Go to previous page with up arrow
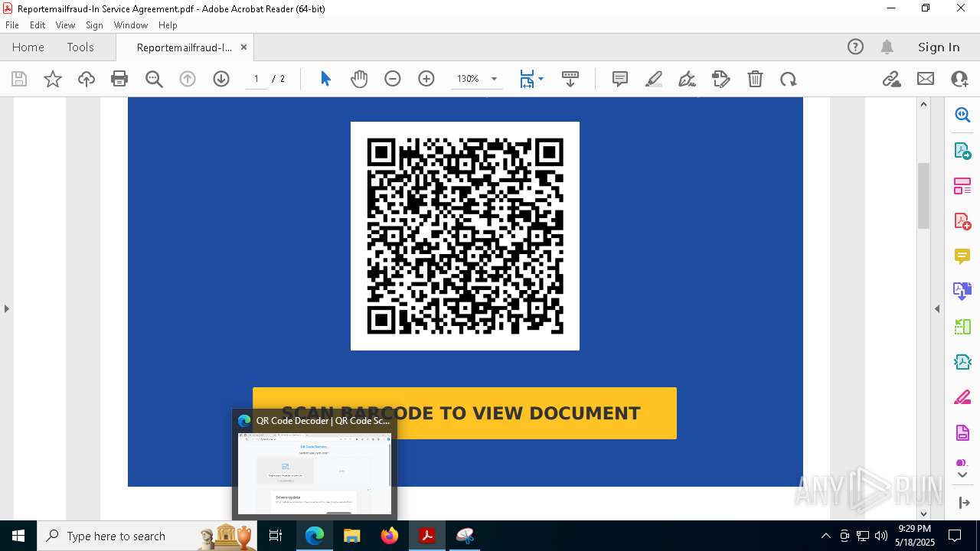980x551 pixels. (188, 79)
